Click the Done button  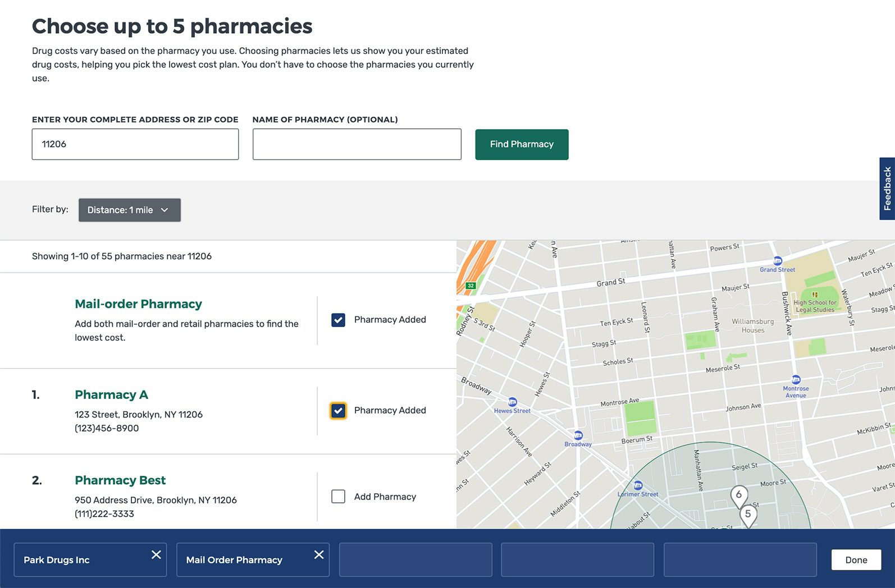(x=856, y=560)
